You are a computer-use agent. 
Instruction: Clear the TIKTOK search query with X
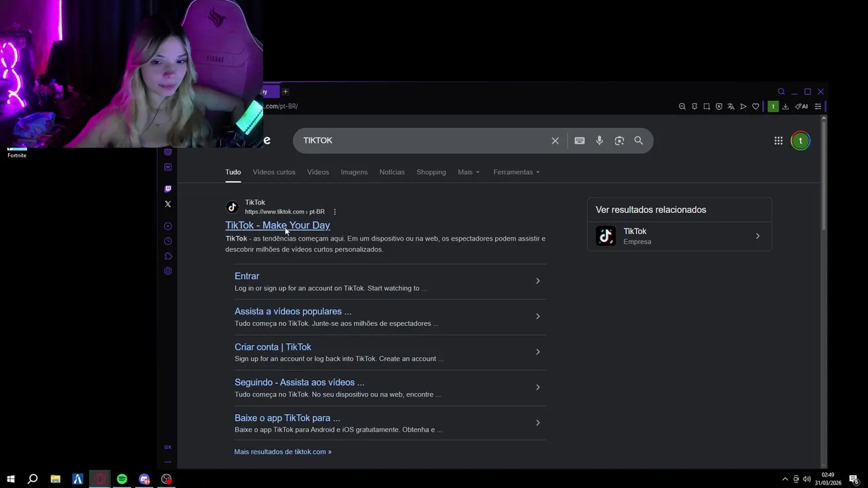[x=555, y=140]
